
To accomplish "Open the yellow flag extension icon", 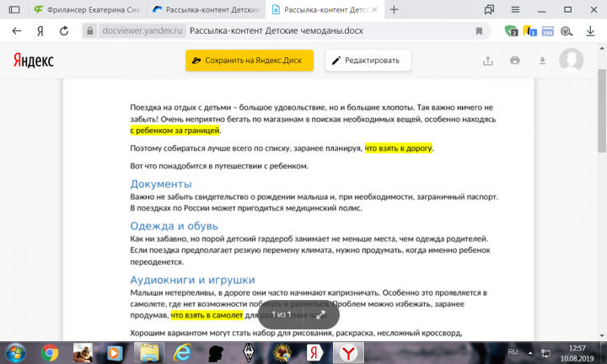I will (x=529, y=31).
